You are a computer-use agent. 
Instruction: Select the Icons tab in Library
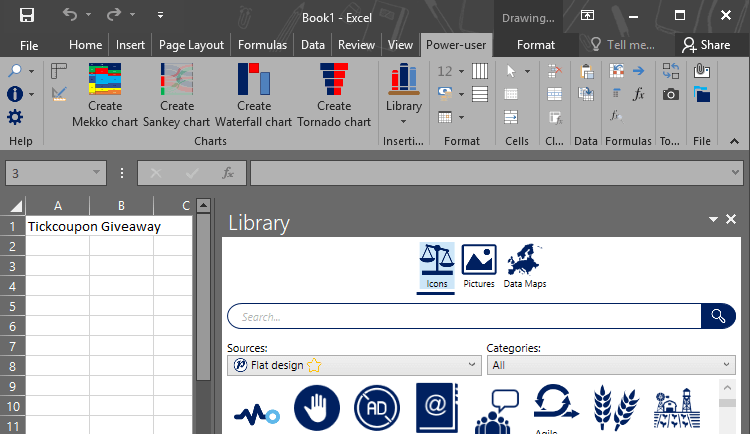[x=436, y=267]
